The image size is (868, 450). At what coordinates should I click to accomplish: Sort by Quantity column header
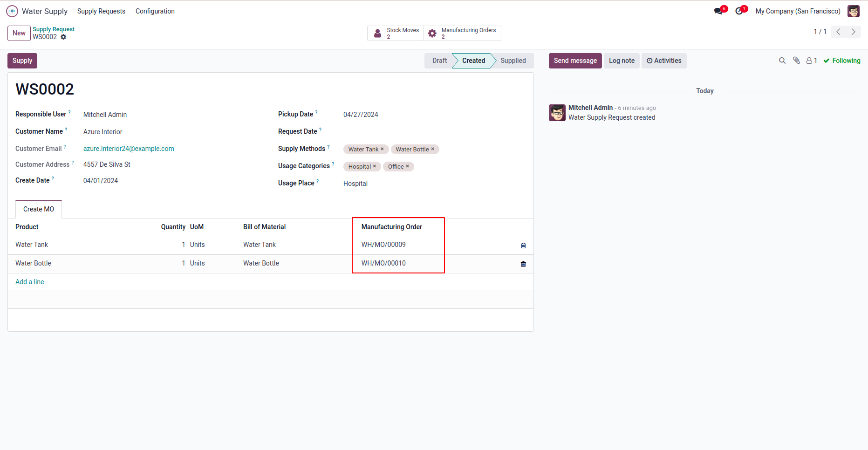[x=173, y=227]
